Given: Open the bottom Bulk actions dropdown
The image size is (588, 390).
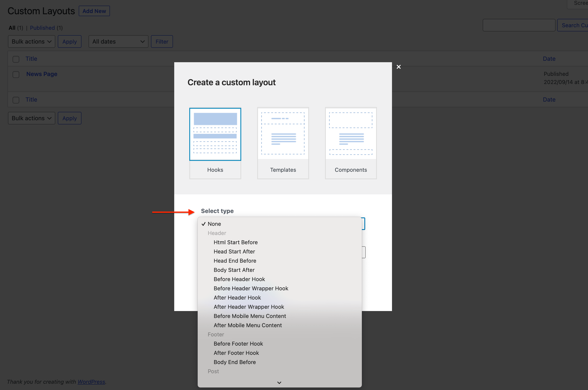Looking at the screenshot, I should 31,118.
